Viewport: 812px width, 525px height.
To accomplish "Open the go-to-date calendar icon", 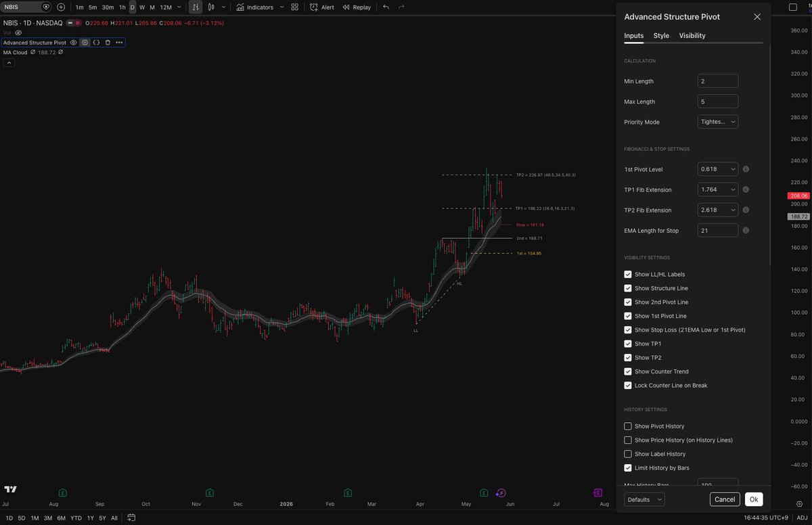I will pyautogui.click(x=131, y=518).
